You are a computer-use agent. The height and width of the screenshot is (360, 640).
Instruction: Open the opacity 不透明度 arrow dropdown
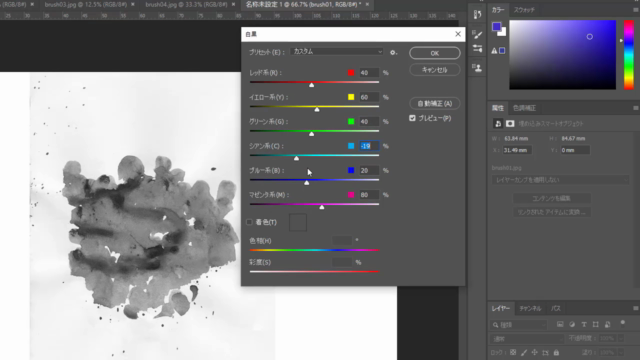coord(621,338)
